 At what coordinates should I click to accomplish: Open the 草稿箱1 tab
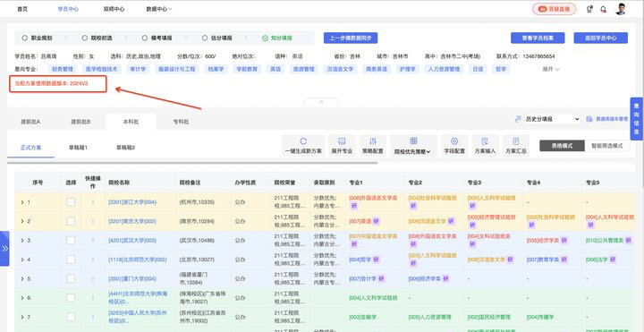(x=78, y=148)
